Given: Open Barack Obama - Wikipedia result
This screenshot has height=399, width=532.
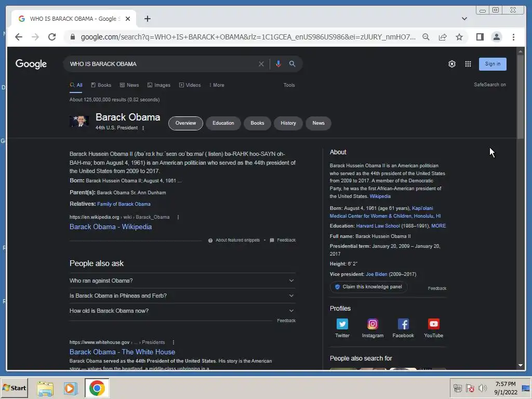Looking at the screenshot, I should tap(111, 227).
